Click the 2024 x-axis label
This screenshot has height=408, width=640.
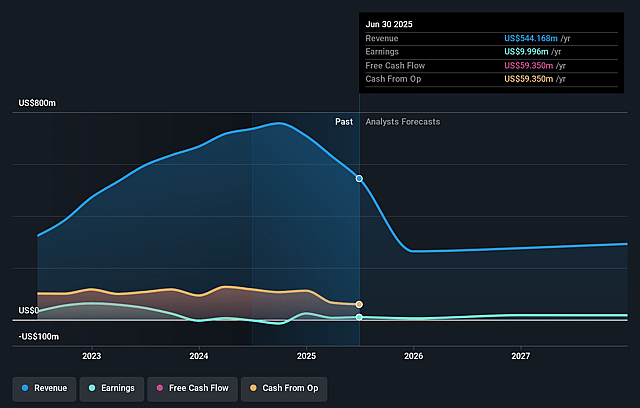tap(199, 356)
